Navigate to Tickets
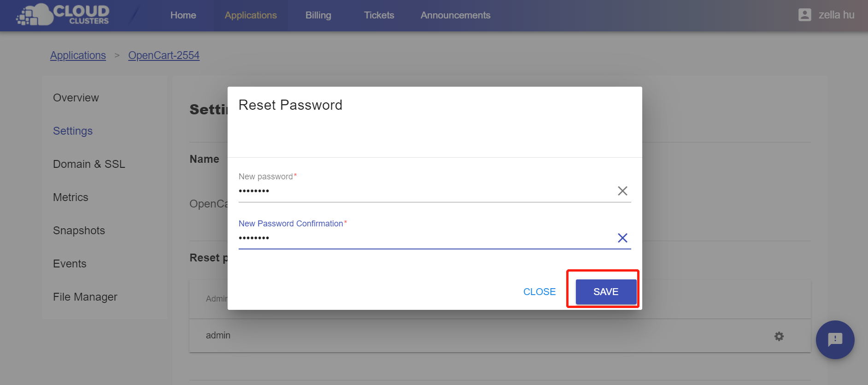Screen dimensions: 868x385 (379, 15)
